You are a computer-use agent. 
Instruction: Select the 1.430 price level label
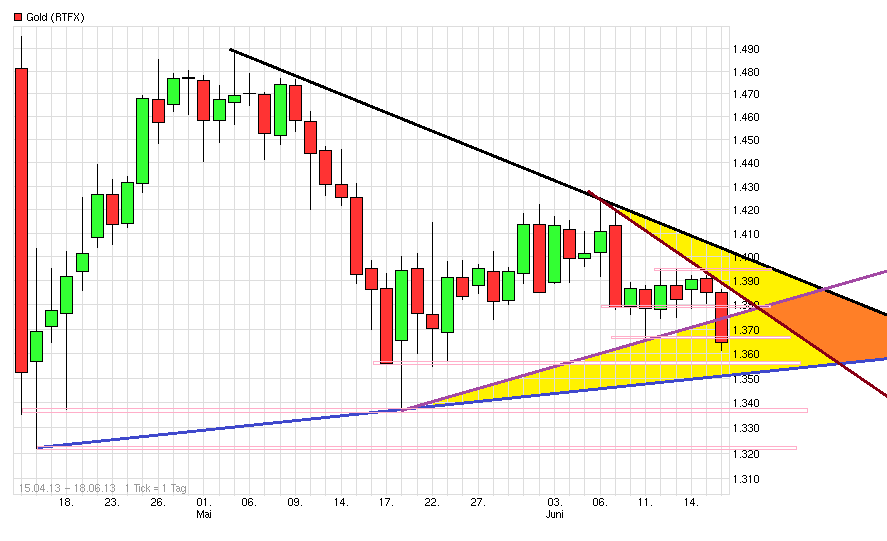point(744,187)
